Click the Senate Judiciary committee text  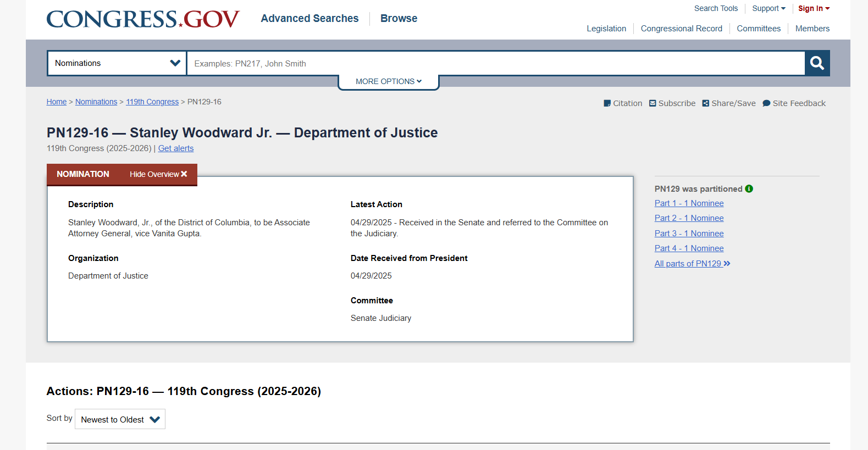click(381, 318)
